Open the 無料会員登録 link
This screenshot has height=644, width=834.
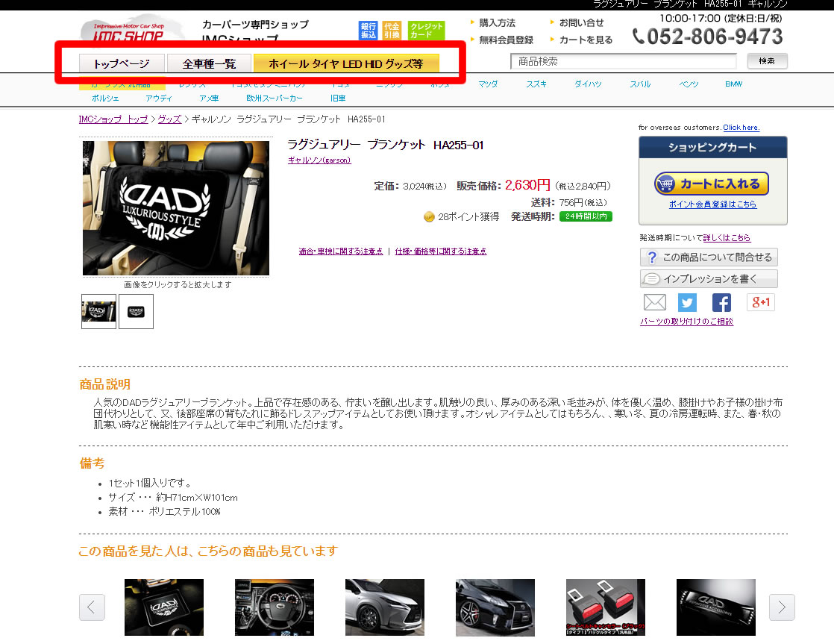tap(506, 40)
